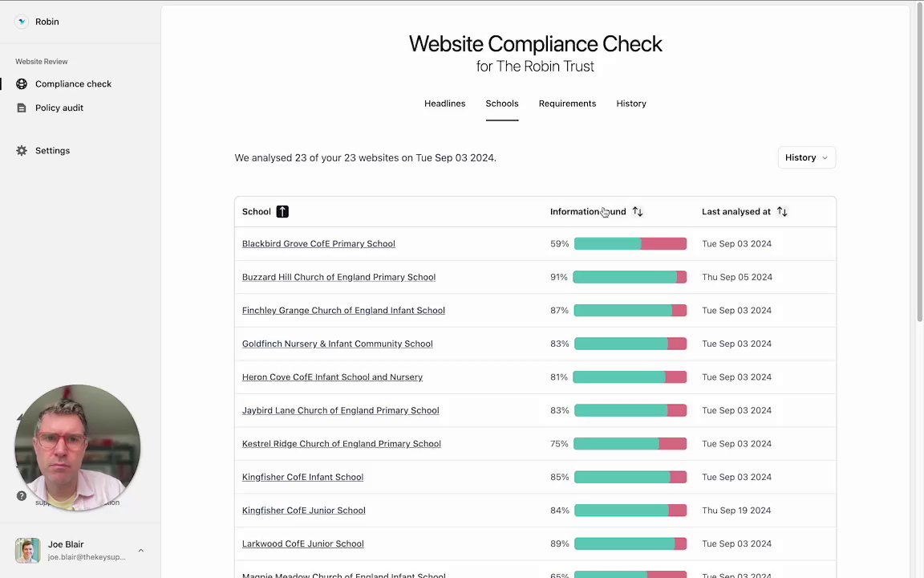
Task: Click the 'for The Robin Trust' subtitle
Action: (535, 66)
